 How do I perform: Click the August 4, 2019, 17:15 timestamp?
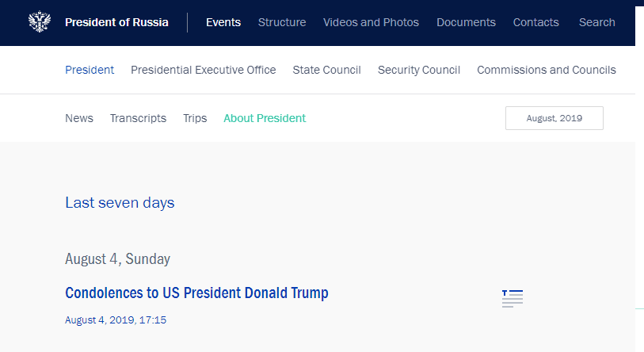(116, 320)
